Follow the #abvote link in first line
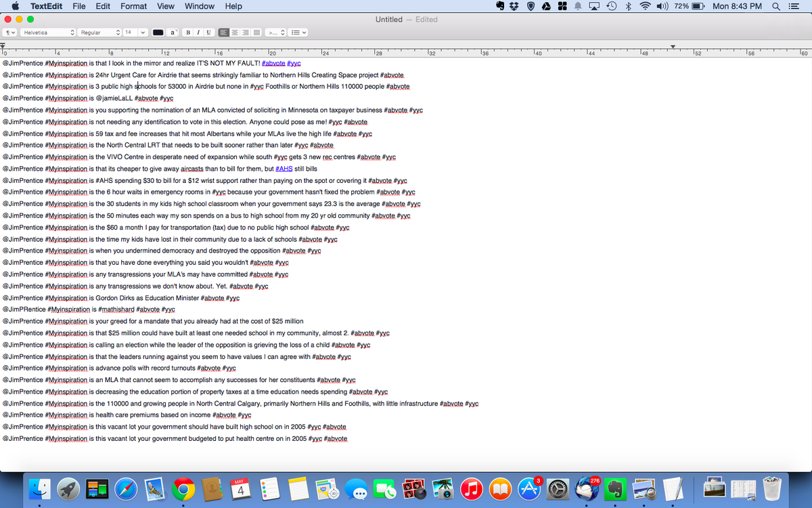The height and width of the screenshot is (508, 812). click(273, 63)
